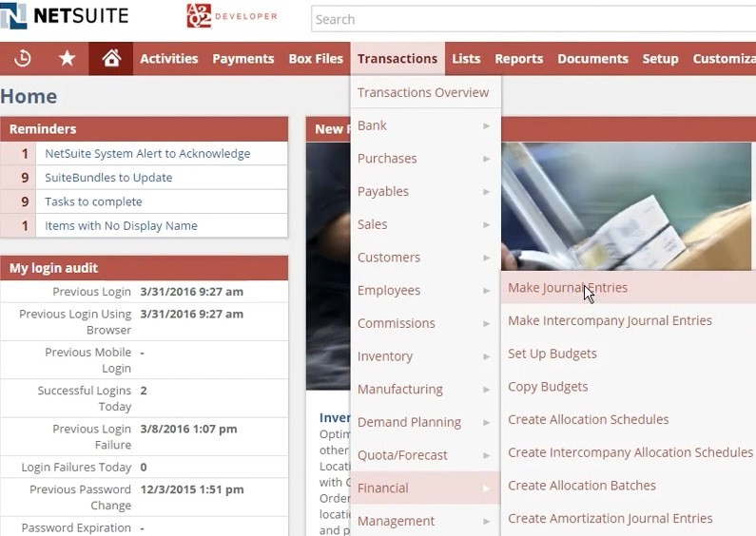Focus the global Search field
756x536 pixels.
(533, 19)
